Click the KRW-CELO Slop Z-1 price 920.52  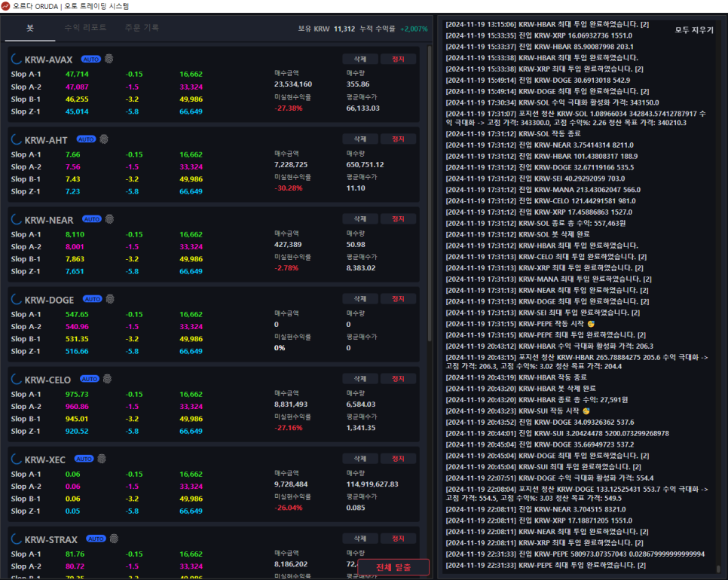[x=77, y=431]
